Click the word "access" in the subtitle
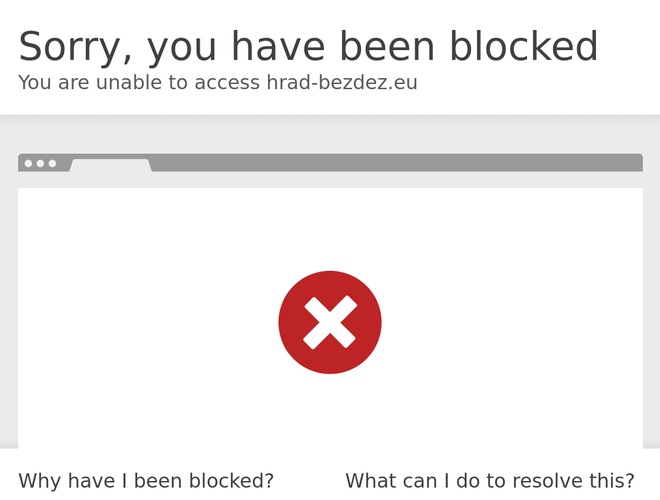Viewport: 660px width, 500px height. (227, 83)
